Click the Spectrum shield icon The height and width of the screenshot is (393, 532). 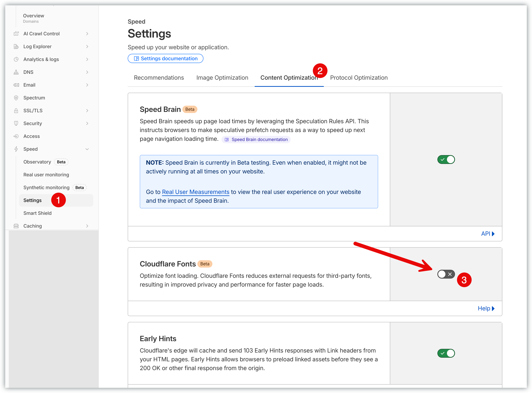coord(16,98)
